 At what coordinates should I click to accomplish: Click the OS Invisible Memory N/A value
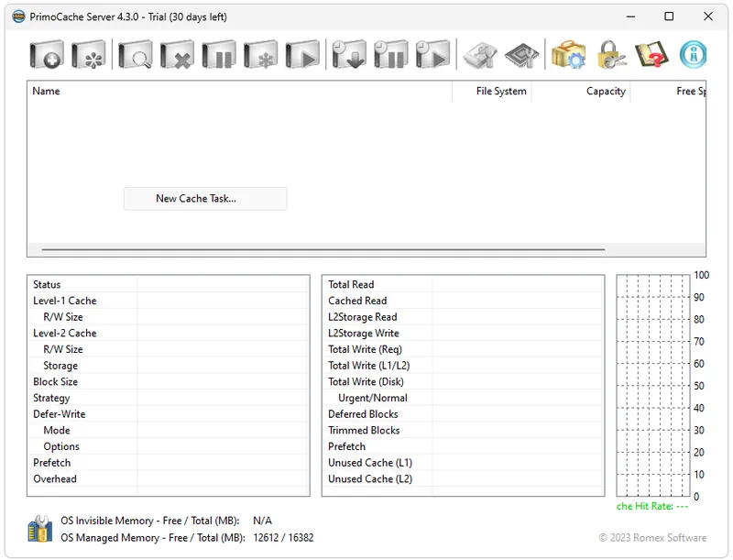[262, 521]
